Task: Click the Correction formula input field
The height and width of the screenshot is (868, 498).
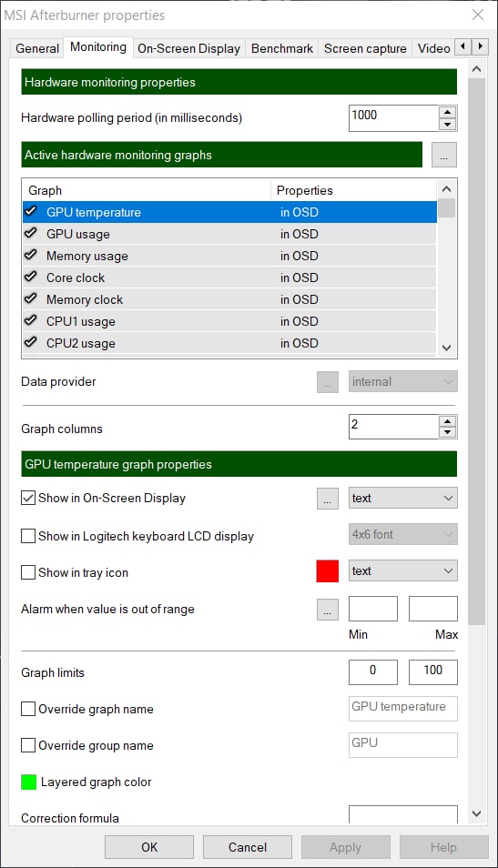Action: pyautogui.click(x=402, y=814)
